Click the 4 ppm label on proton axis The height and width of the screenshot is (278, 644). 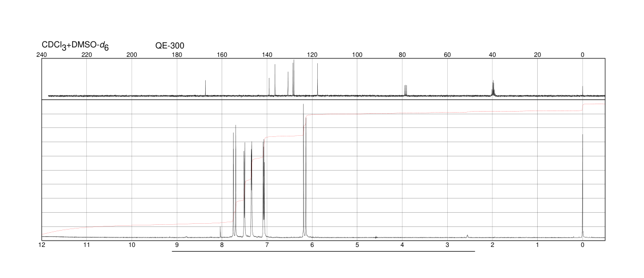pyautogui.click(x=402, y=245)
